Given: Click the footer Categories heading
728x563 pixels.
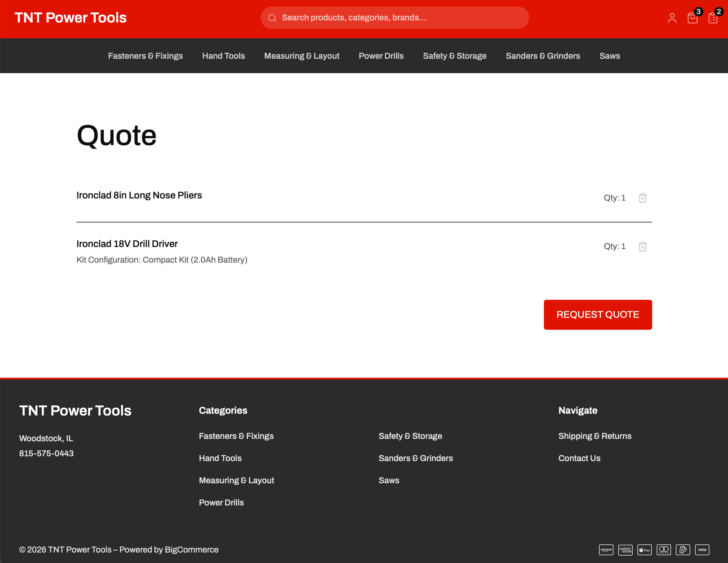Looking at the screenshot, I should coord(223,410).
